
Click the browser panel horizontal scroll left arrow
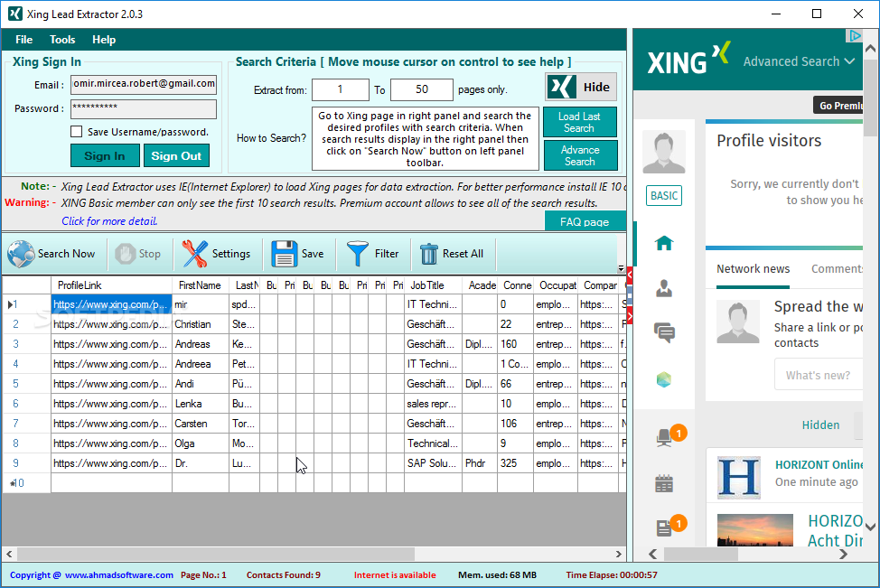pos(652,554)
